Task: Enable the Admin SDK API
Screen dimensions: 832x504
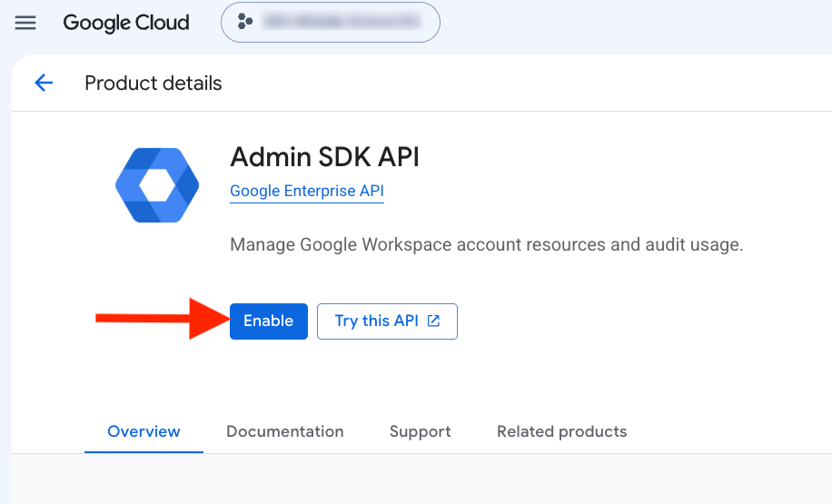Action: coord(269,321)
